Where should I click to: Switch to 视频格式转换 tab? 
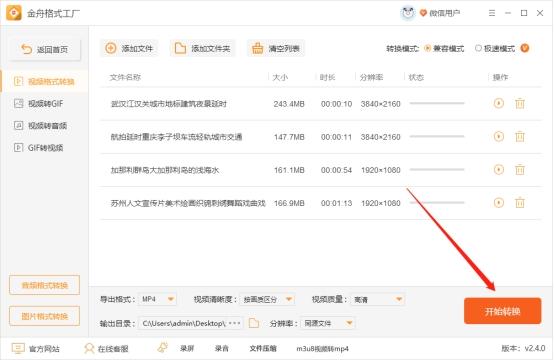tap(45, 82)
